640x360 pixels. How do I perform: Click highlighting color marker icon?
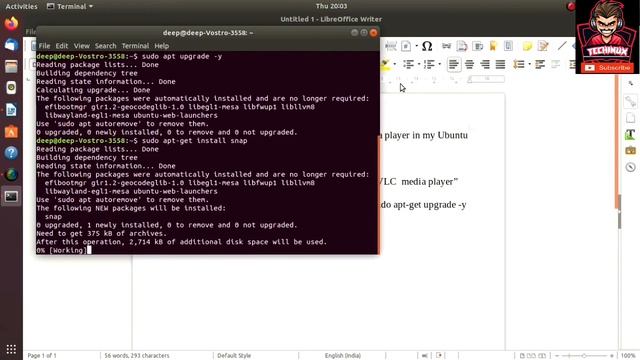[385, 64]
